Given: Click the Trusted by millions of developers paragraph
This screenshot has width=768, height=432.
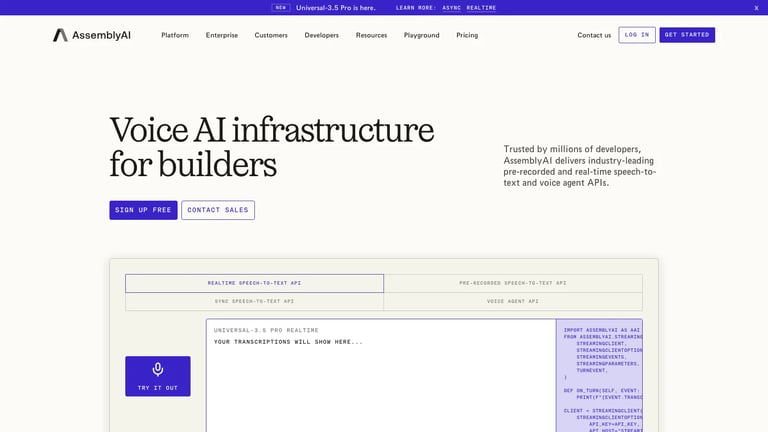Looking at the screenshot, I should 580,166.
